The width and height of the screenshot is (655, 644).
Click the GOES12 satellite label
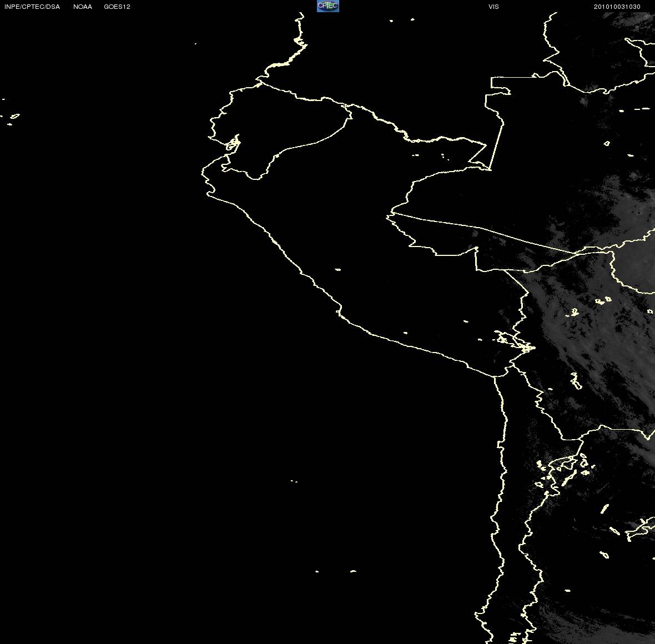[x=117, y=7]
